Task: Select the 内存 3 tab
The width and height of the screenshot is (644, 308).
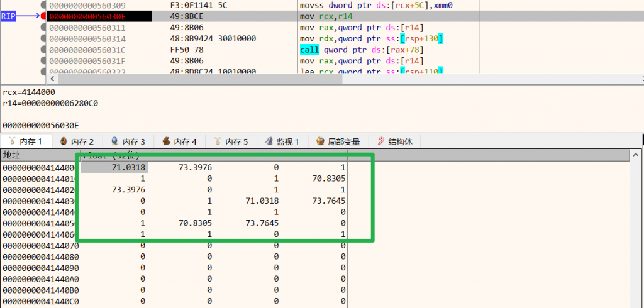Action: [x=128, y=141]
